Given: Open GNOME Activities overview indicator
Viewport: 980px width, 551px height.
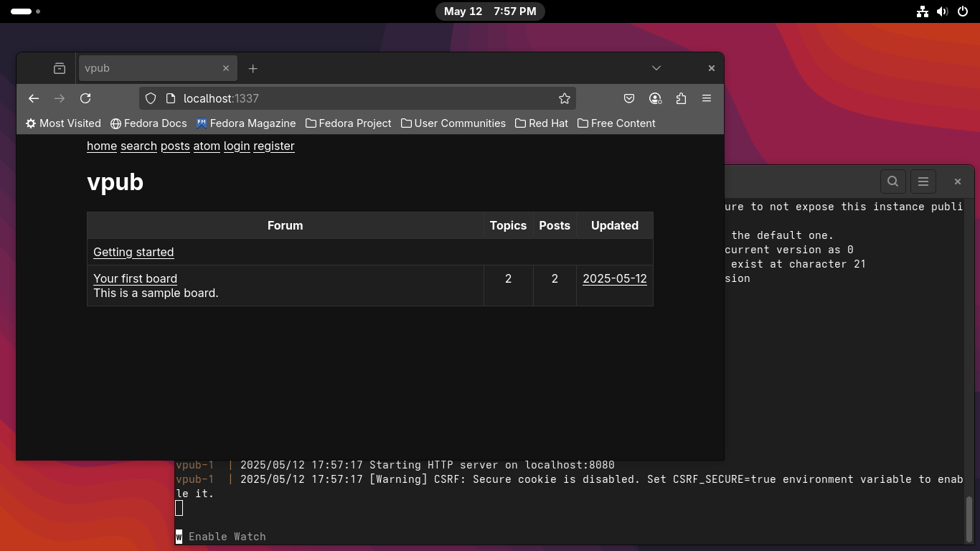Looking at the screenshot, I should point(26,11).
